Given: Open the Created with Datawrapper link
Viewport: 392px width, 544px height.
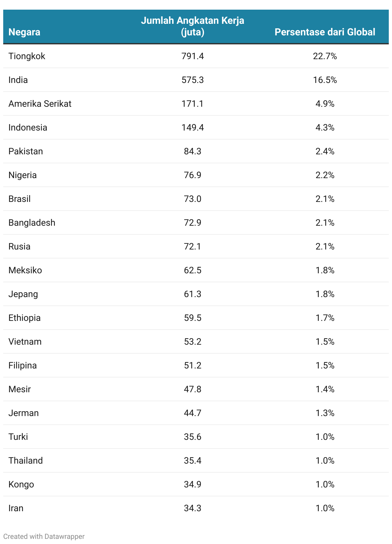Looking at the screenshot, I should (44, 537).
